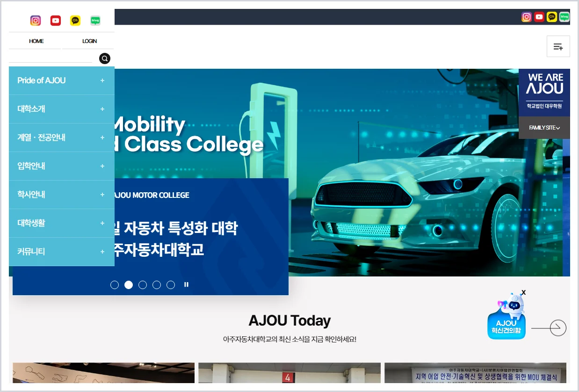Open the MOU 체결식 news thumbnail
Screen dimensions: 579x392
(x=475, y=373)
